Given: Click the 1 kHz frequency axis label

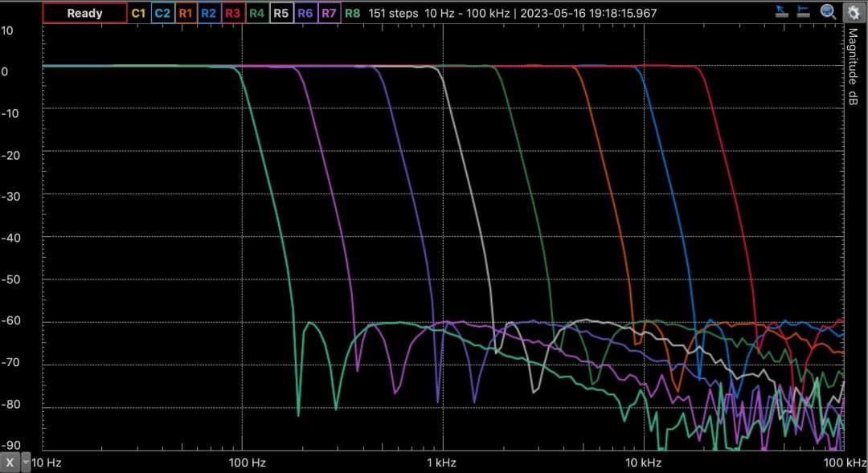Looking at the screenshot, I should (440, 463).
